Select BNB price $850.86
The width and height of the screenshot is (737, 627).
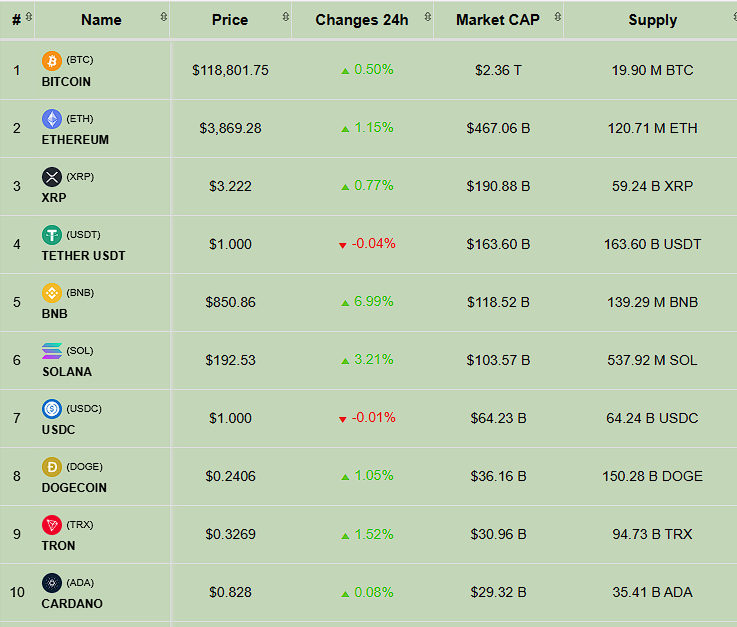click(x=230, y=302)
